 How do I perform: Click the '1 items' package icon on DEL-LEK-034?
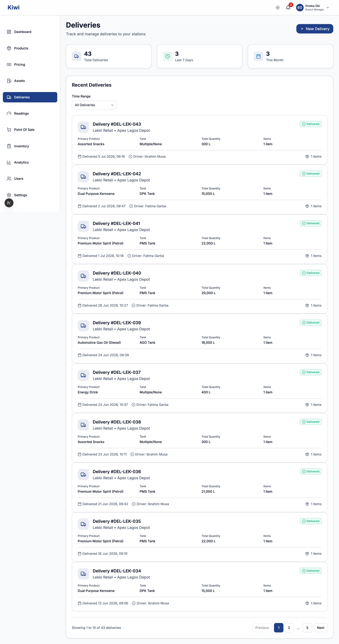click(x=307, y=603)
